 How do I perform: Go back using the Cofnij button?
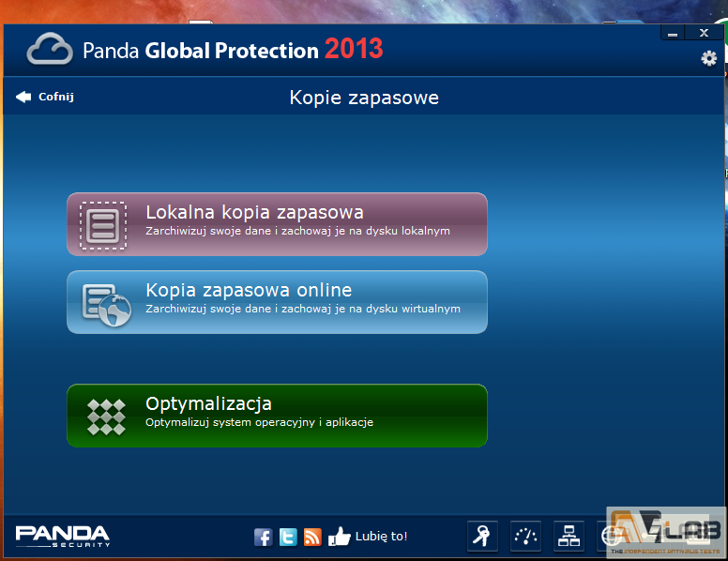[x=45, y=97]
